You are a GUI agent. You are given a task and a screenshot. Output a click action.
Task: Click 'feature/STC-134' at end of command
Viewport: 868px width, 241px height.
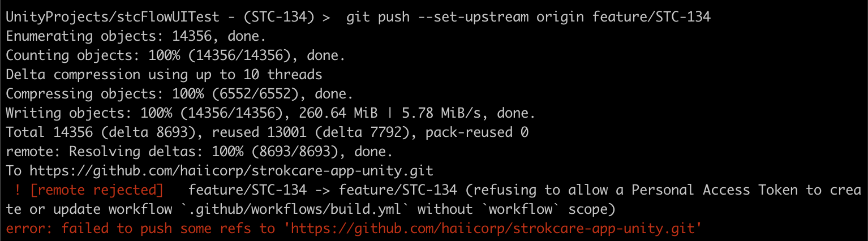[651, 17]
